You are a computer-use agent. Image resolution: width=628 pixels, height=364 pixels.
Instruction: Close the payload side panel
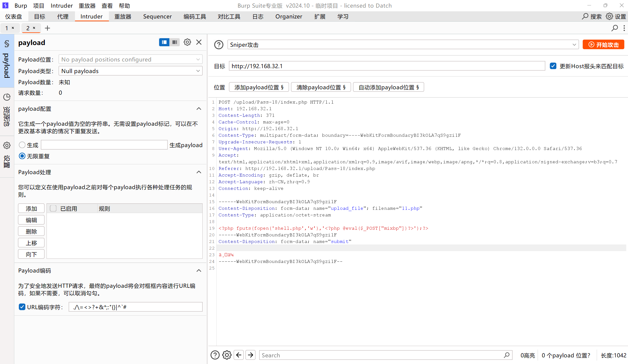coord(199,42)
